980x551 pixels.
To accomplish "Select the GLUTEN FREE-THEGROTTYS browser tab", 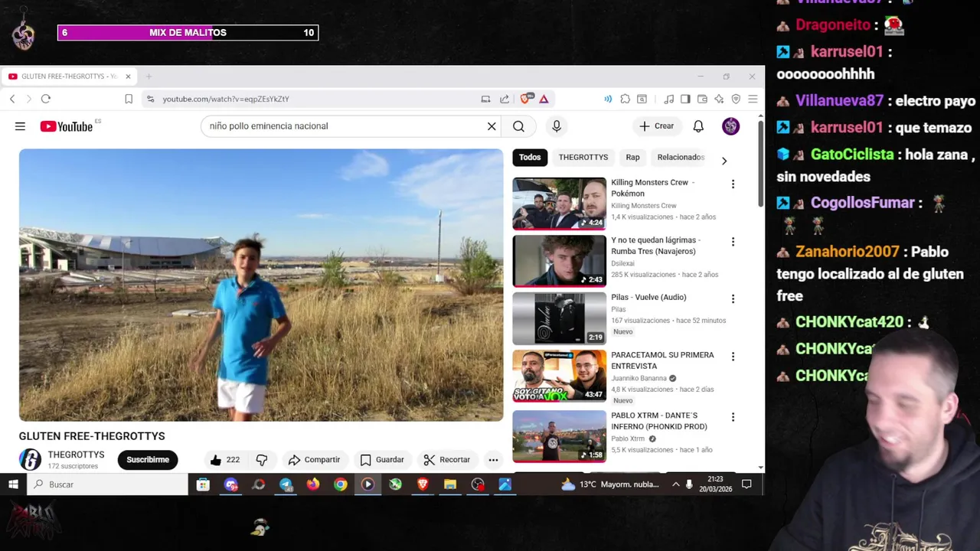I will pos(69,77).
